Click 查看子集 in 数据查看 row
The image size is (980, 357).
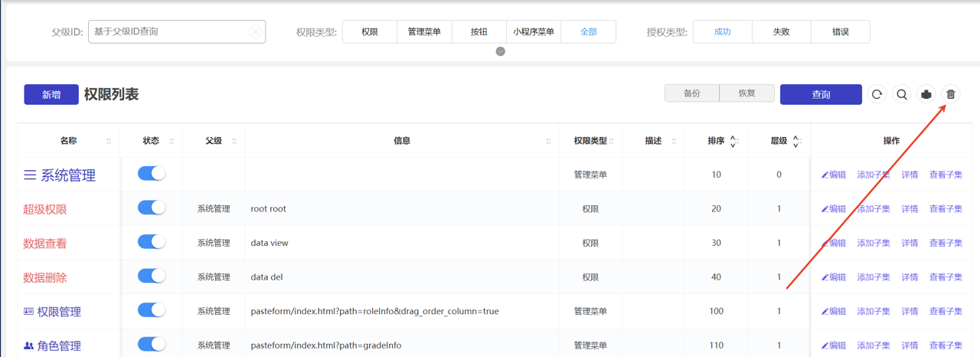click(946, 243)
